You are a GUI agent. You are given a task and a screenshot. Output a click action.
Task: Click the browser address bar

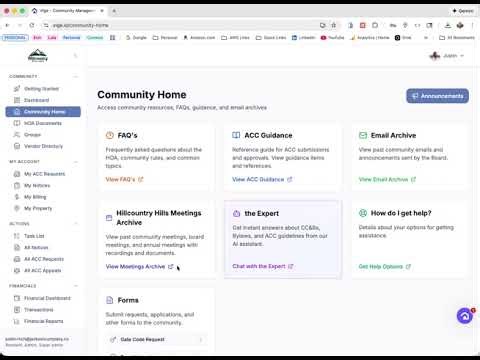(x=183, y=25)
